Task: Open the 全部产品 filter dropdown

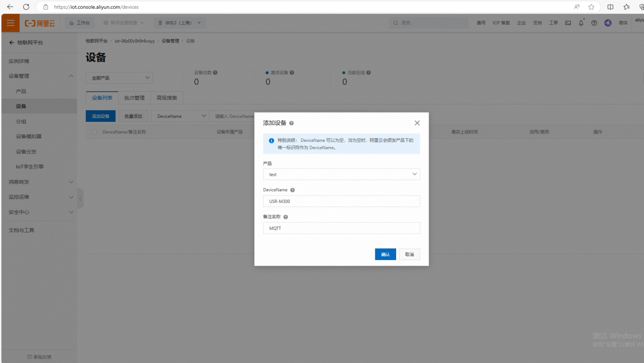Action: click(120, 78)
